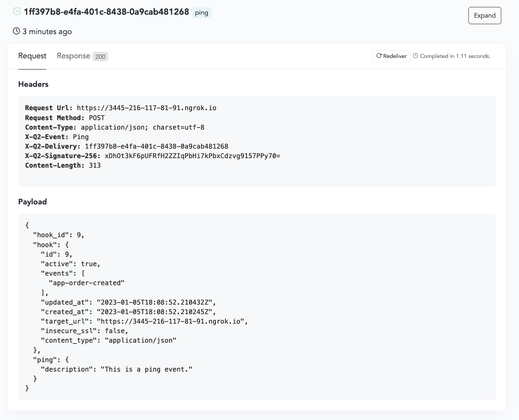Click the X-Q2-Signature-256 header line

153,156
